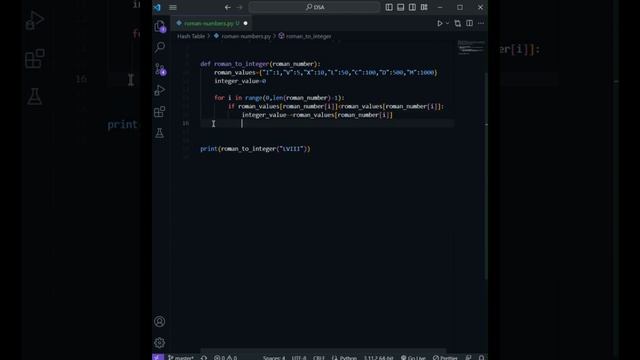Click on the print(roman_to_integer(...)) line

click(x=255, y=149)
